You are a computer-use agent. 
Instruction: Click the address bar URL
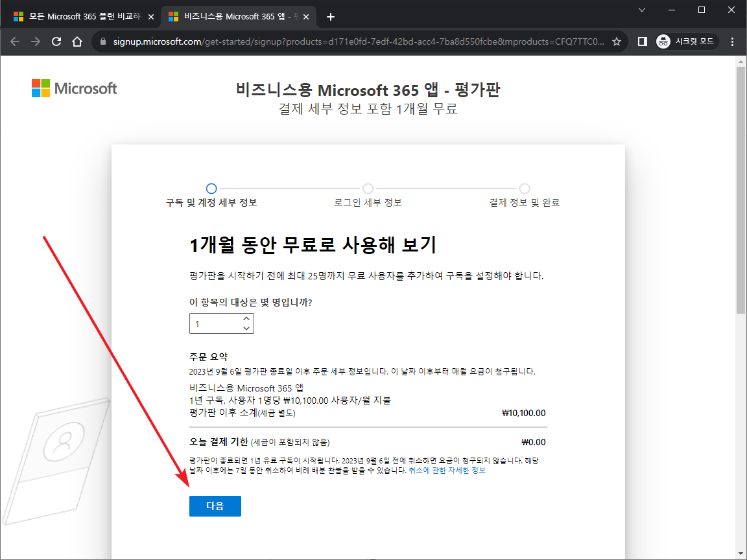[x=358, y=41]
